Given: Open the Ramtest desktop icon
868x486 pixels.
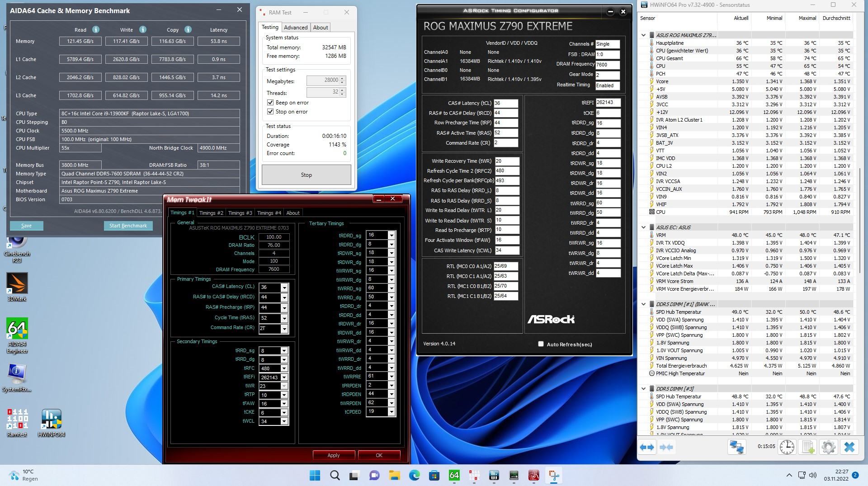Looking at the screenshot, I should coord(17,423).
